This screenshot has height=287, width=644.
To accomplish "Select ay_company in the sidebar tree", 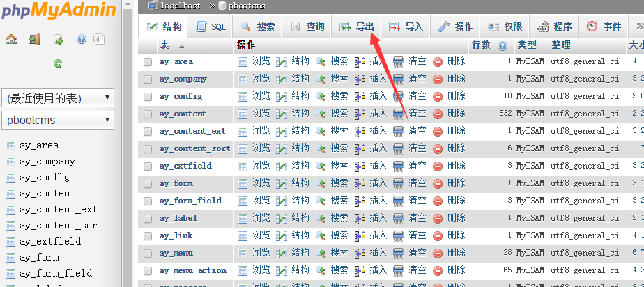I will (x=47, y=162).
